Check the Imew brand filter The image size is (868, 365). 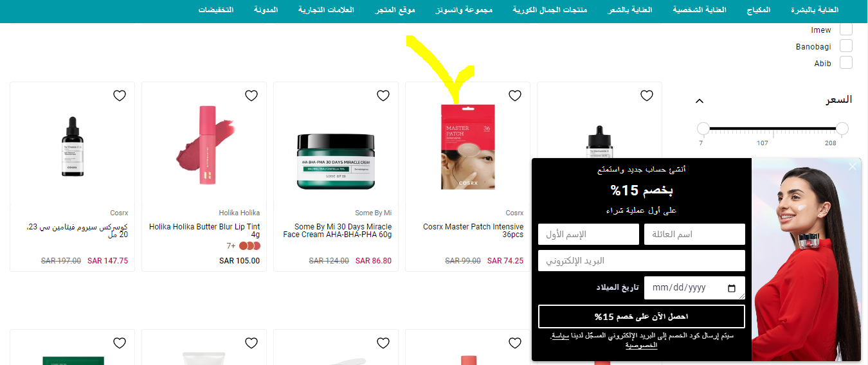click(846, 30)
